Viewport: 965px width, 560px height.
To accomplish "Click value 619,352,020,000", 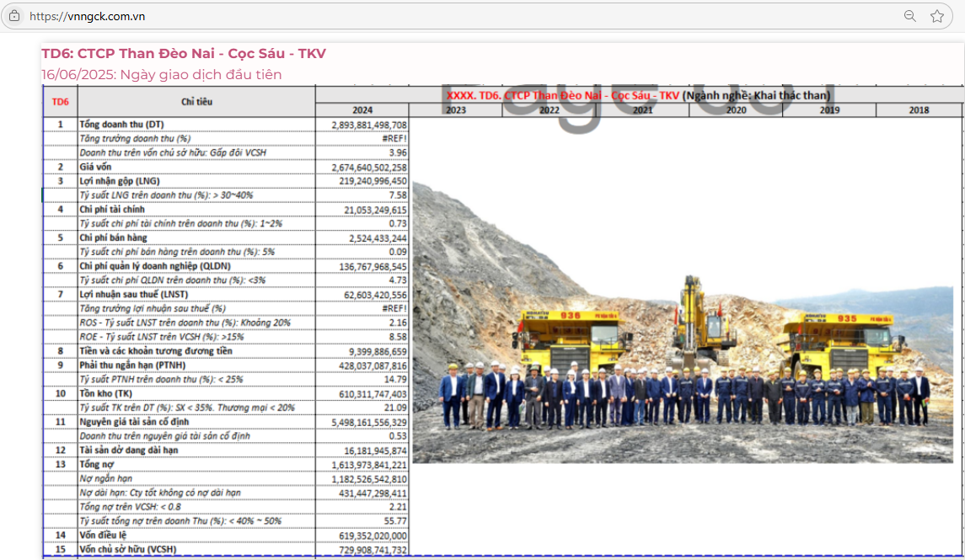I will click(x=373, y=536).
